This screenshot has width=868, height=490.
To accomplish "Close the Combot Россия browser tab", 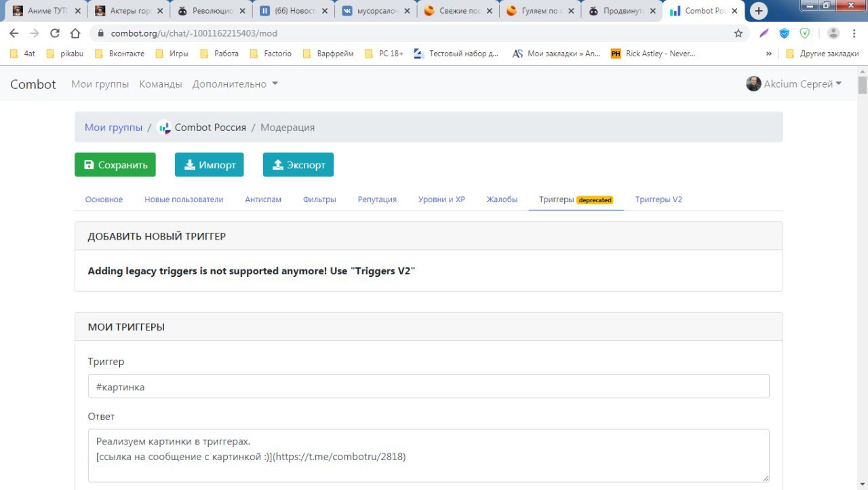I will (x=734, y=11).
